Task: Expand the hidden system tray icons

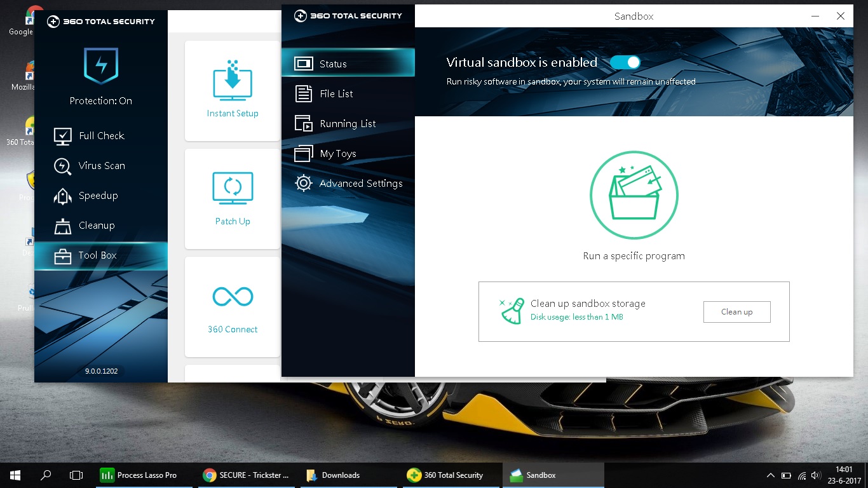Action: pyautogui.click(x=771, y=475)
